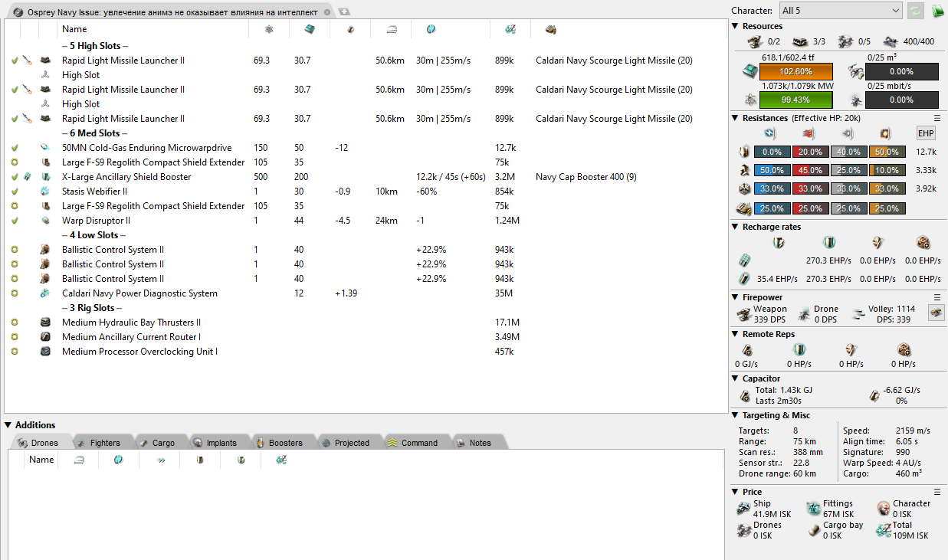This screenshot has width=948, height=560.
Task: Open the green skills book icon
Action: pyautogui.click(x=937, y=11)
